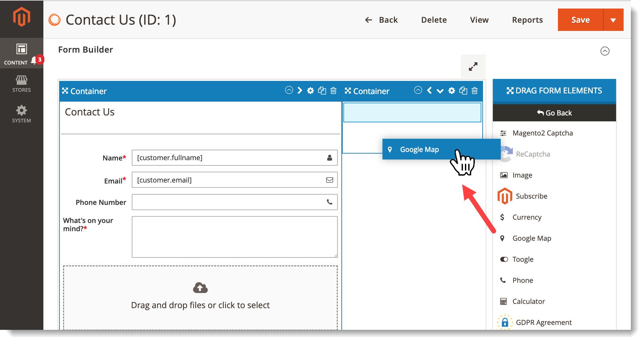The image size is (644, 343).
Task: Open gear settings of right Container
Action: click(x=452, y=91)
